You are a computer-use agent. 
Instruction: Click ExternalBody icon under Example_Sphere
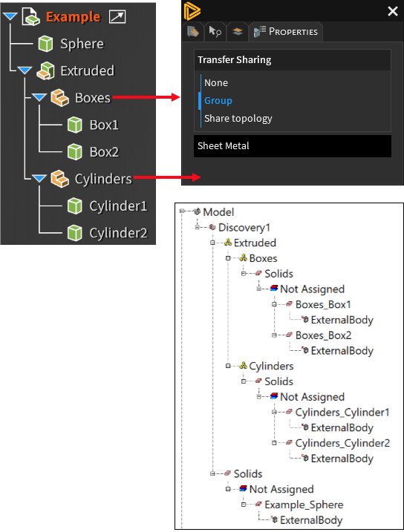pos(274,519)
